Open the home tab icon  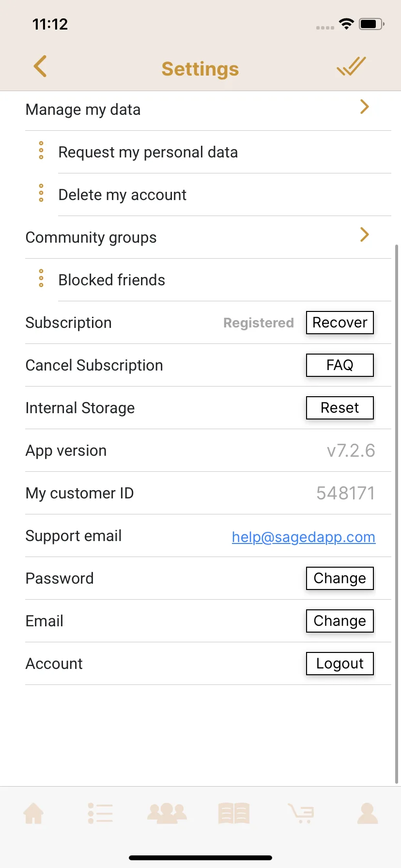click(34, 813)
